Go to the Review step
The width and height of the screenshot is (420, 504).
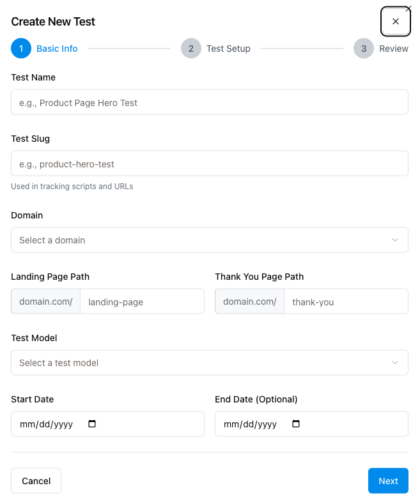coord(393,49)
